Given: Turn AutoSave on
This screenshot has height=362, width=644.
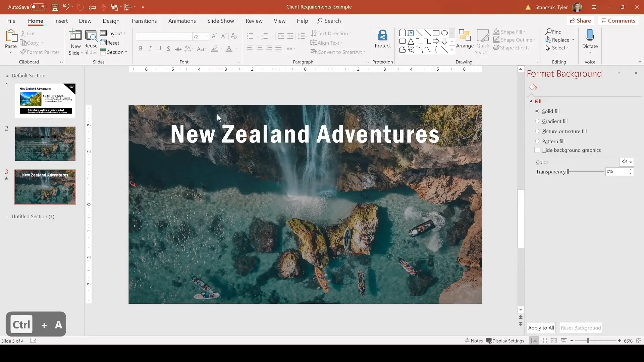Looking at the screenshot, I should pos(38,7).
